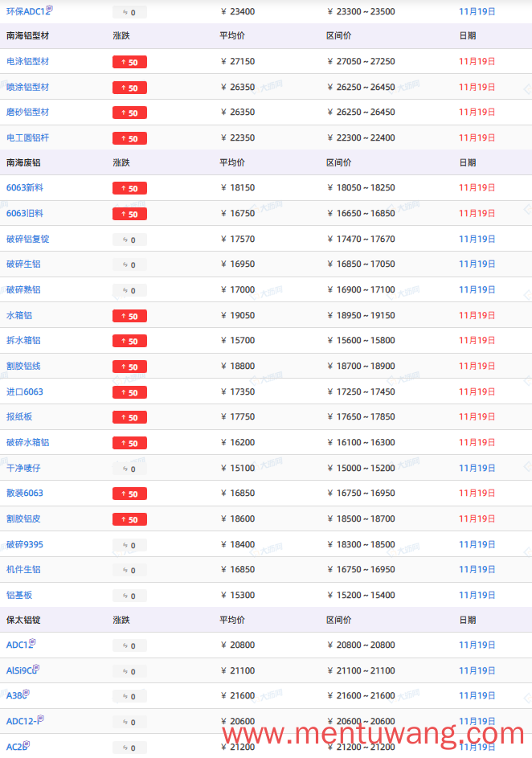Open the 干净唛仔 link
Image resolution: width=532 pixels, height=758 pixels.
pos(23,468)
